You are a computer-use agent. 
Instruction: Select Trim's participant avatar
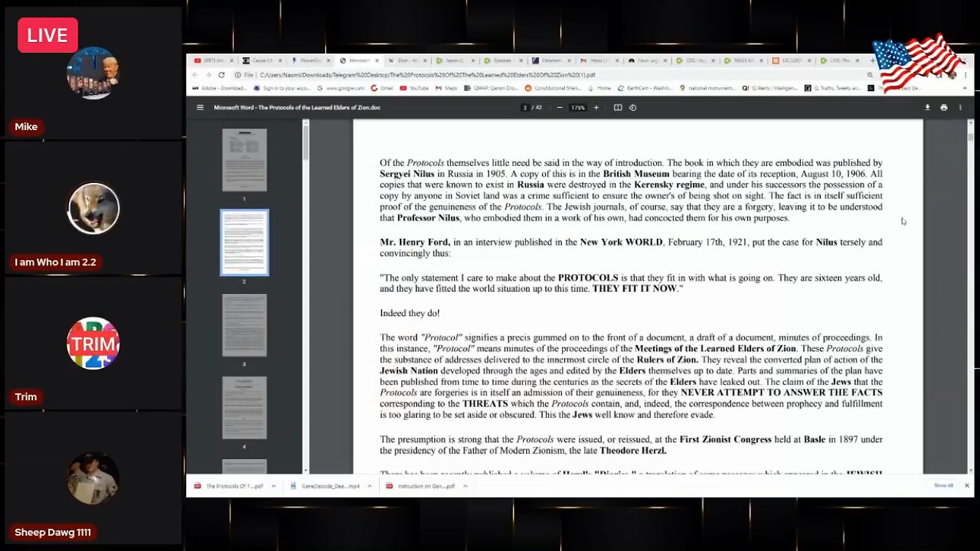tap(93, 343)
